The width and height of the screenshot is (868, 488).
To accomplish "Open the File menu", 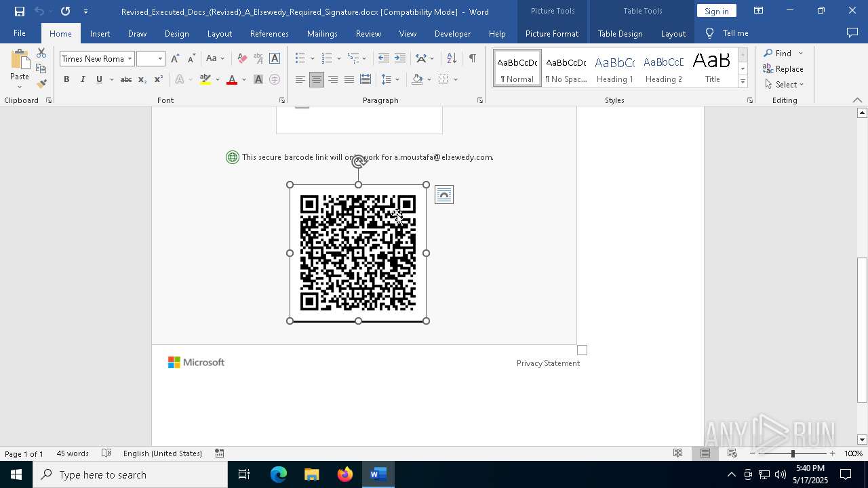I will (x=20, y=33).
